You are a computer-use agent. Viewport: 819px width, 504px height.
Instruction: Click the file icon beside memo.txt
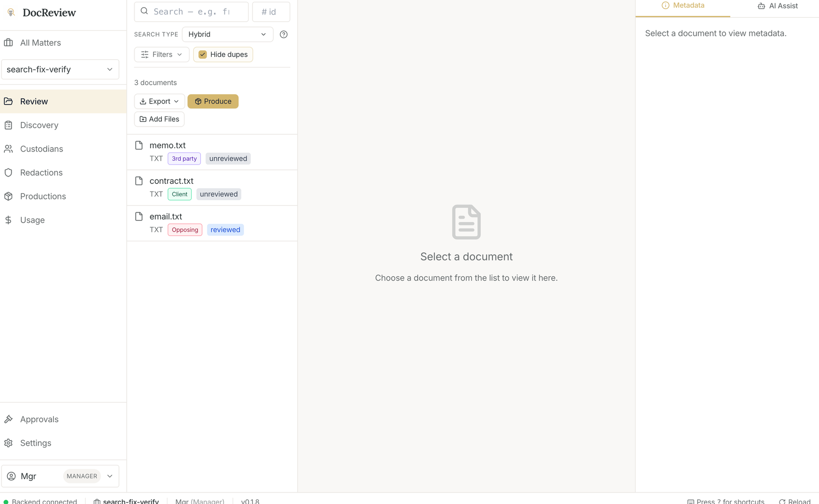[139, 145]
